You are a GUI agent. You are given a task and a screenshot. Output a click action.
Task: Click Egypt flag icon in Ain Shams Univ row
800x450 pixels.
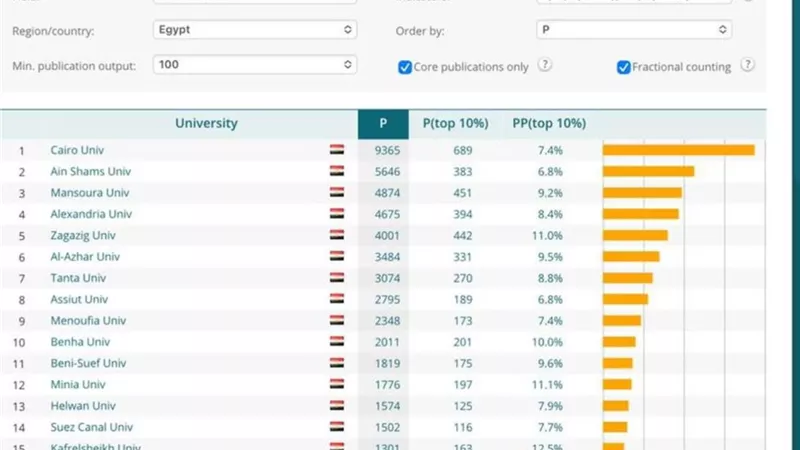click(x=337, y=171)
